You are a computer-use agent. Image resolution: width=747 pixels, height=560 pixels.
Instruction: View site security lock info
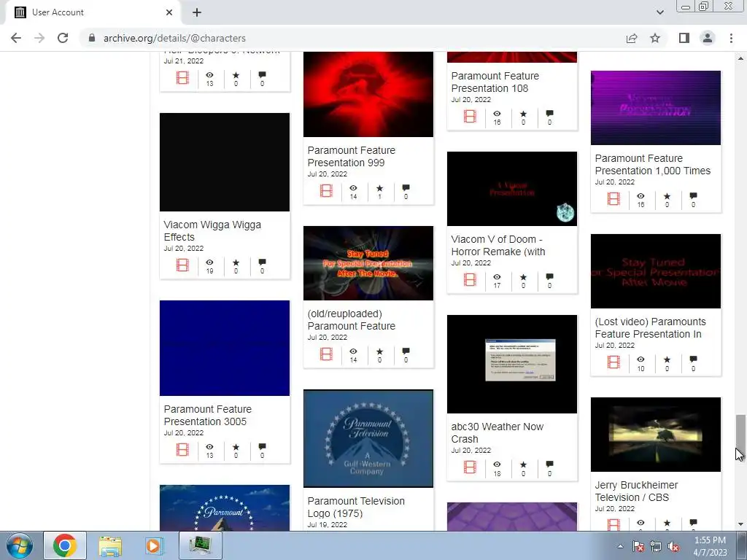(x=92, y=38)
